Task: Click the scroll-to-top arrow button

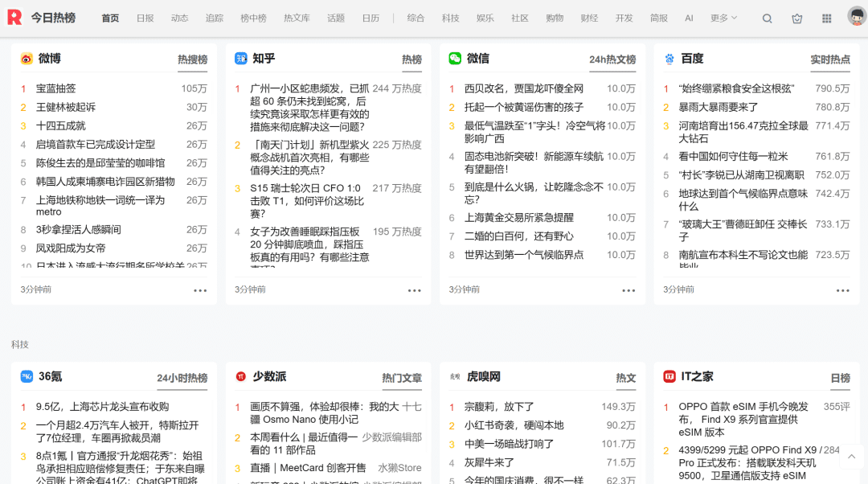Action: point(851,457)
